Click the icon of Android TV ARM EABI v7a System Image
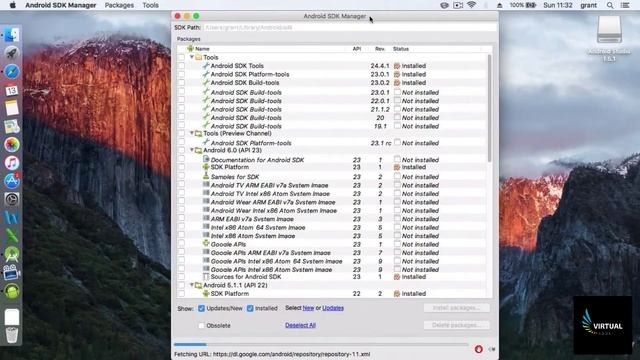640x360 pixels. point(206,185)
